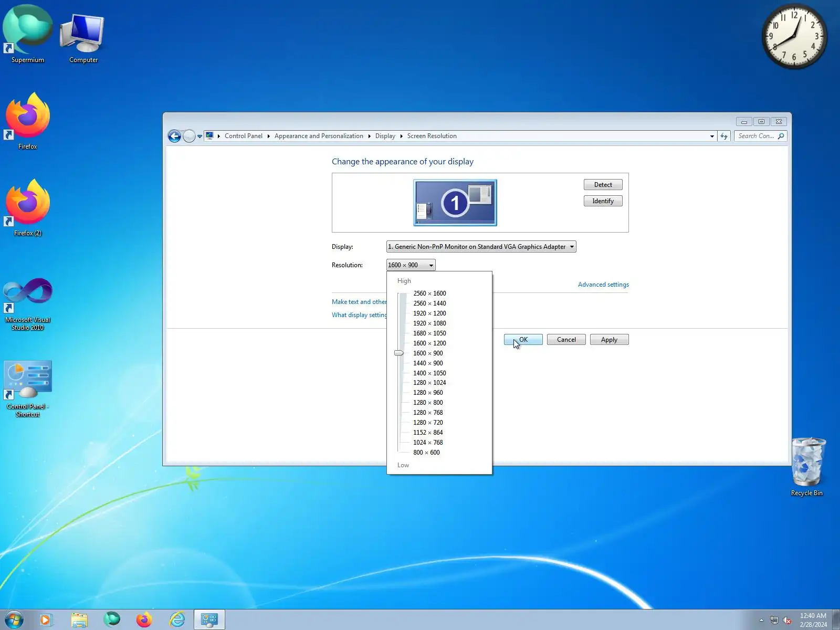Viewport: 840px width, 630px height.
Task: Open the muted volume tray icon
Action: pos(787,620)
